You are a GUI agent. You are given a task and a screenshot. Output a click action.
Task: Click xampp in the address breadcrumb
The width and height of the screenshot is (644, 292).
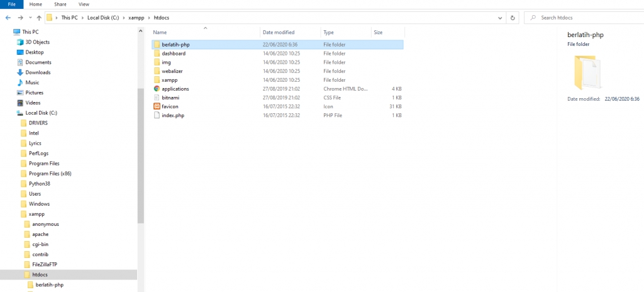(136, 18)
